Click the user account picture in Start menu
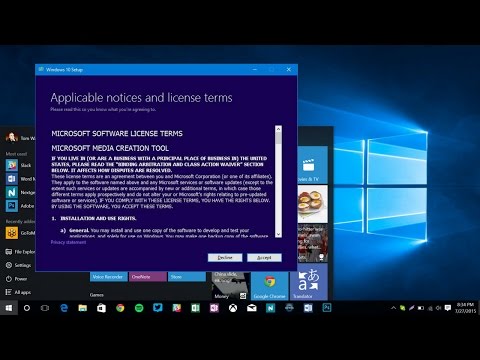 coord(12,137)
